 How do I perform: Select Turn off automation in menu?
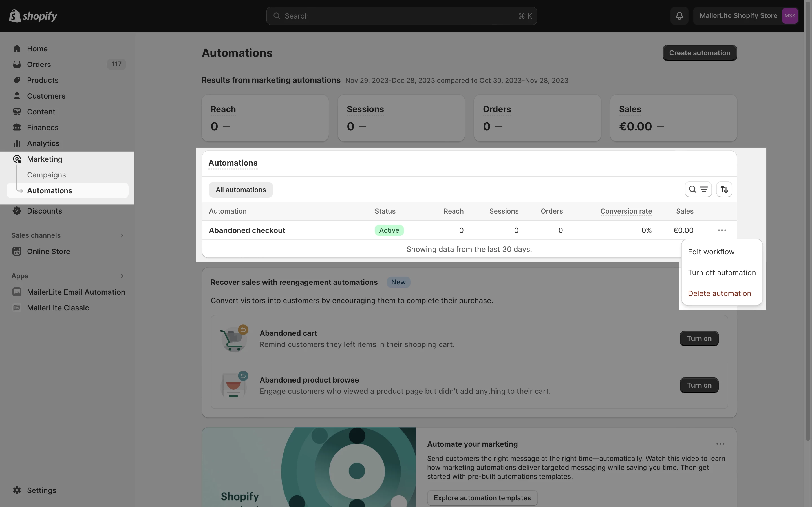(721, 273)
